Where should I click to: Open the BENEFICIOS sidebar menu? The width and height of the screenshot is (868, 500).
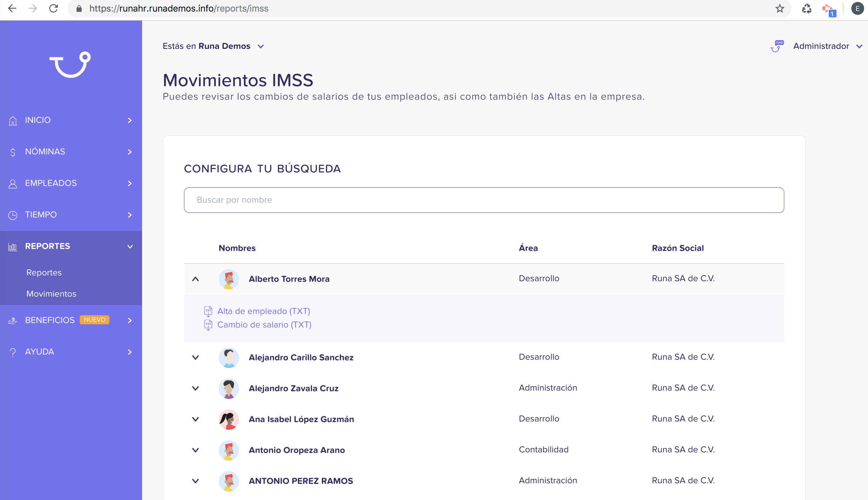71,320
